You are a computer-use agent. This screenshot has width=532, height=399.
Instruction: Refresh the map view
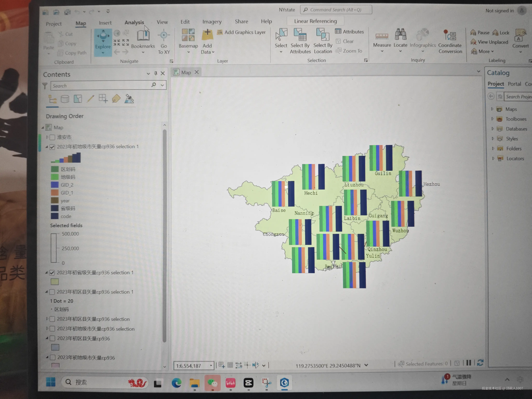[480, 363]
